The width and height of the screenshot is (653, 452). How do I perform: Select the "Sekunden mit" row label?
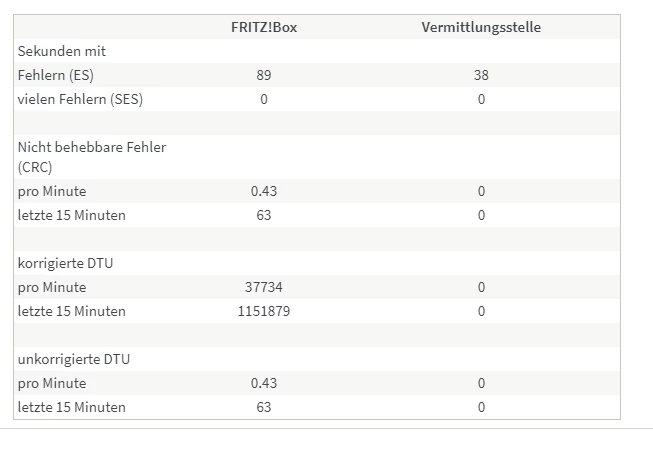click(62, 51)
